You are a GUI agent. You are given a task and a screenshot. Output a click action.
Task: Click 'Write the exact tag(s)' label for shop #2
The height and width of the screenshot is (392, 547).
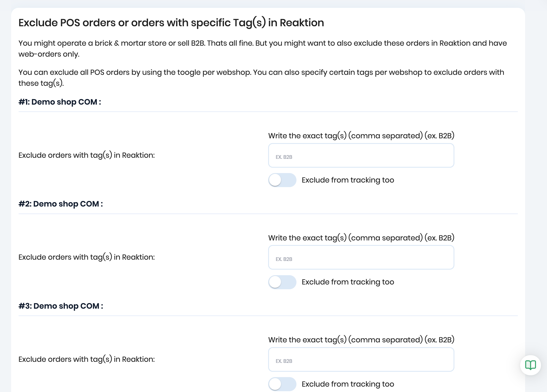[361, 238]
